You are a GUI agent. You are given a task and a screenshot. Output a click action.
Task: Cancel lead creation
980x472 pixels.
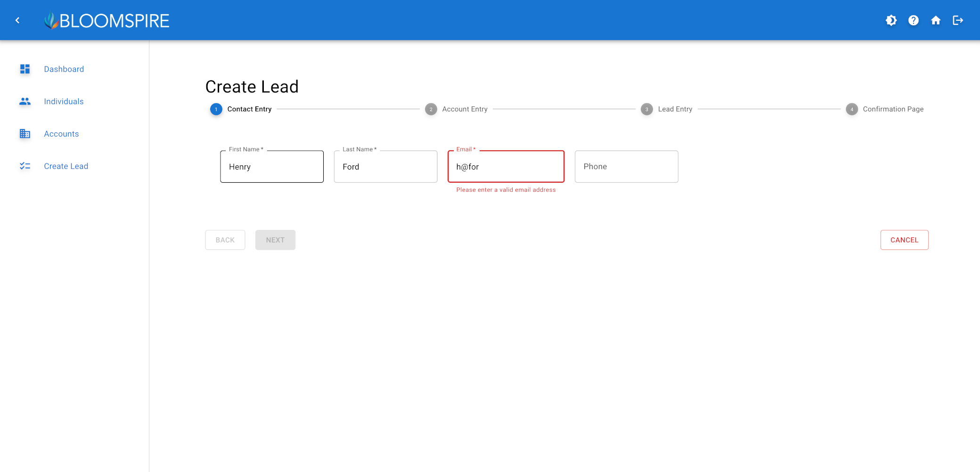904,240
